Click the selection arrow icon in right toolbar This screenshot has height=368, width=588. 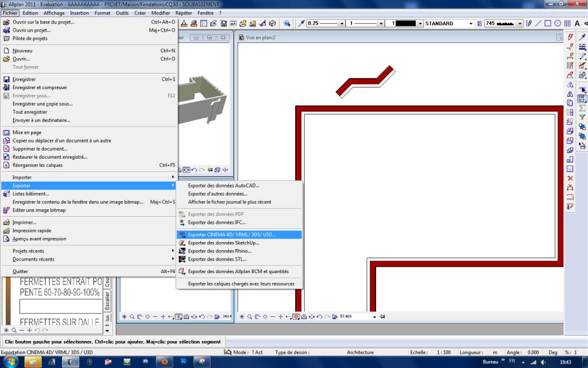pos(582,90)
